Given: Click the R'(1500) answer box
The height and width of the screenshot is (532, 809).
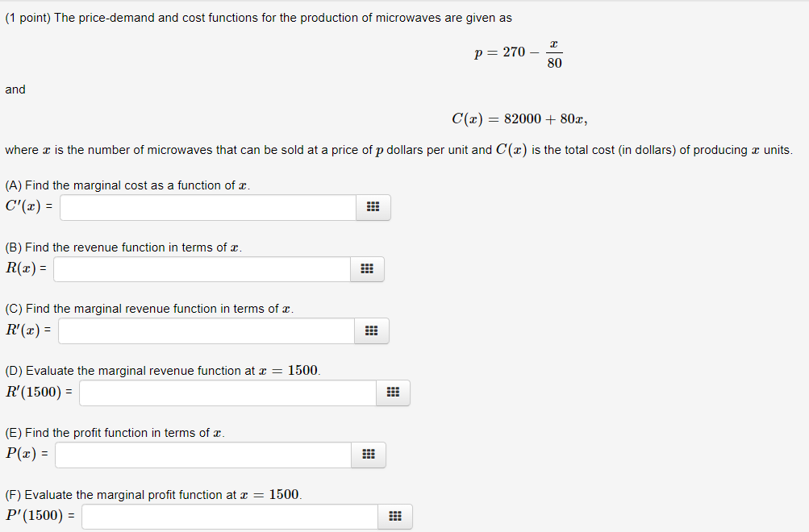Looking at the screenshot, I should (227, 393).
